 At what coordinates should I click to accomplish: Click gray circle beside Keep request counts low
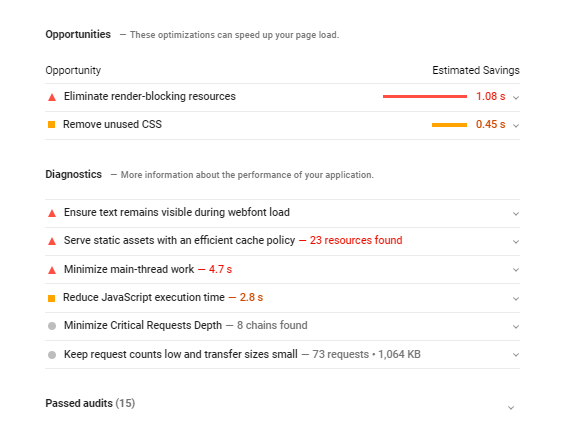[x=52, y=355]
